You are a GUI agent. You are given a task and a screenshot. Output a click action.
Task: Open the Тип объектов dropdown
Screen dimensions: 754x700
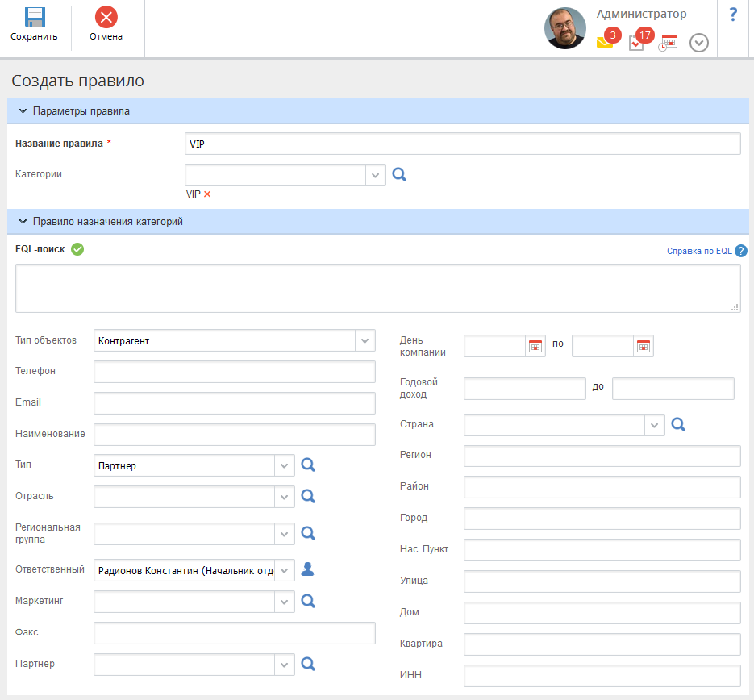click(365, 340)
